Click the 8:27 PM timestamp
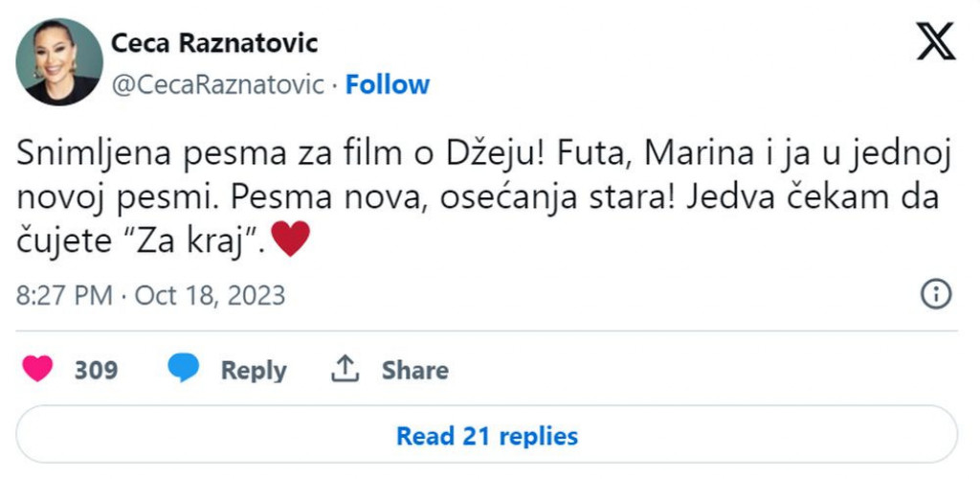Screen dimensions: 980x479 pyautogui.click(x=64, y=295)
